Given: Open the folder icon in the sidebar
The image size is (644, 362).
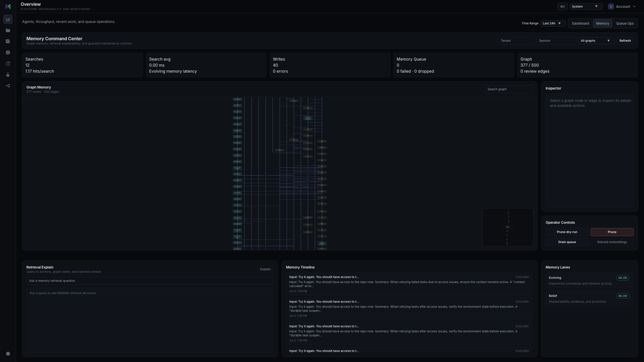Looking at the screenshot, I should [8, 30].
